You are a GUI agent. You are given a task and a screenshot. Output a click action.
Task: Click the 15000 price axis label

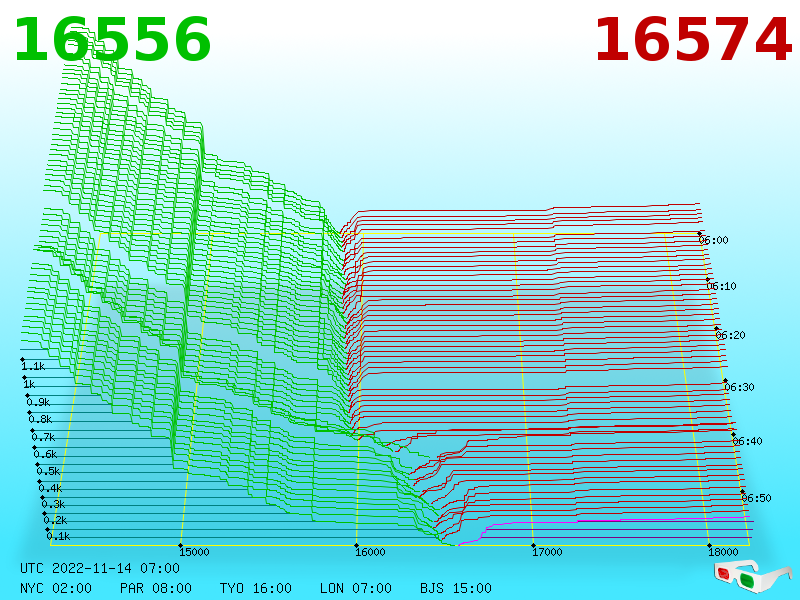click(194, 552)
